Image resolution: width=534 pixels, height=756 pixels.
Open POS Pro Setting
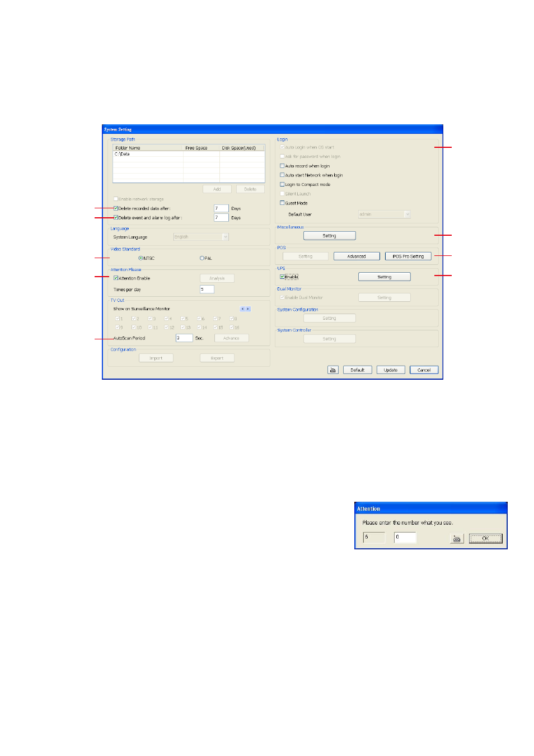[407, 255]
